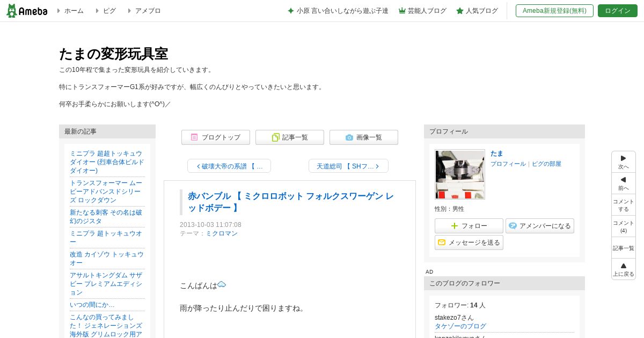Click コメントする in the side panel
The image size is (644, 338).
coord(624,205)
